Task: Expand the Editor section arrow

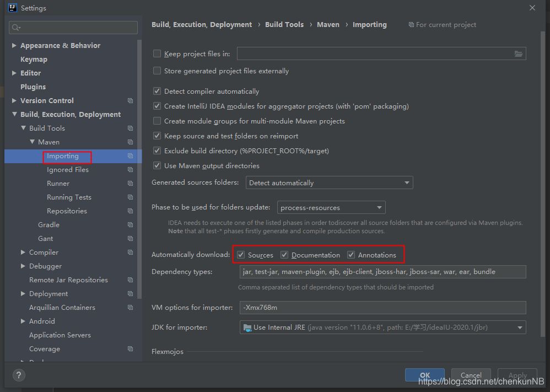Action: (x=14, y=73)
